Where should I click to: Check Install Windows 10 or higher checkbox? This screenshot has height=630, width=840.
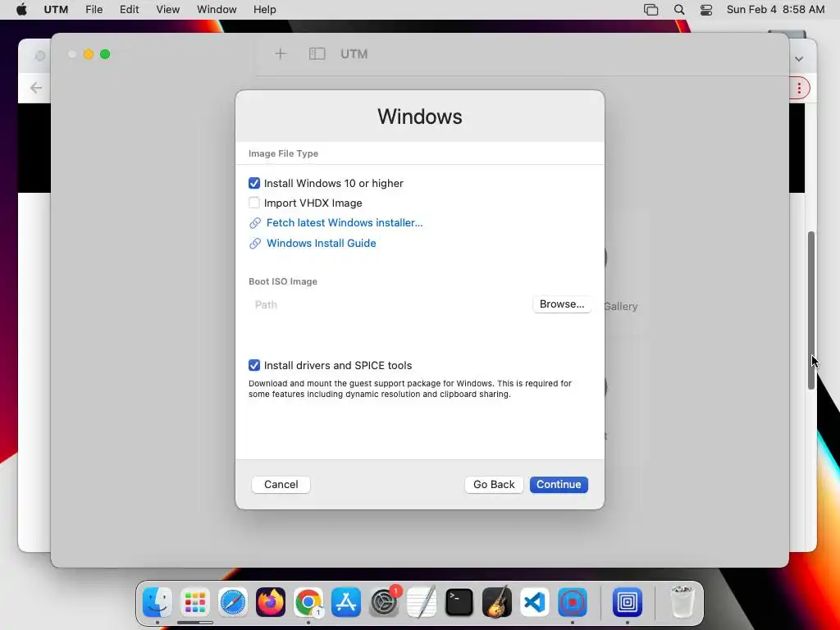point(254,183)
